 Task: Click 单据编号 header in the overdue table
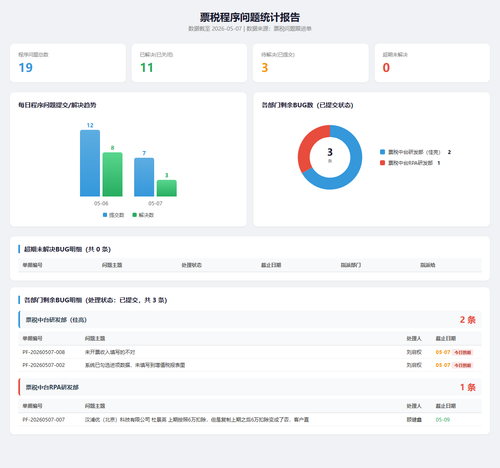(x=32, y=265)
